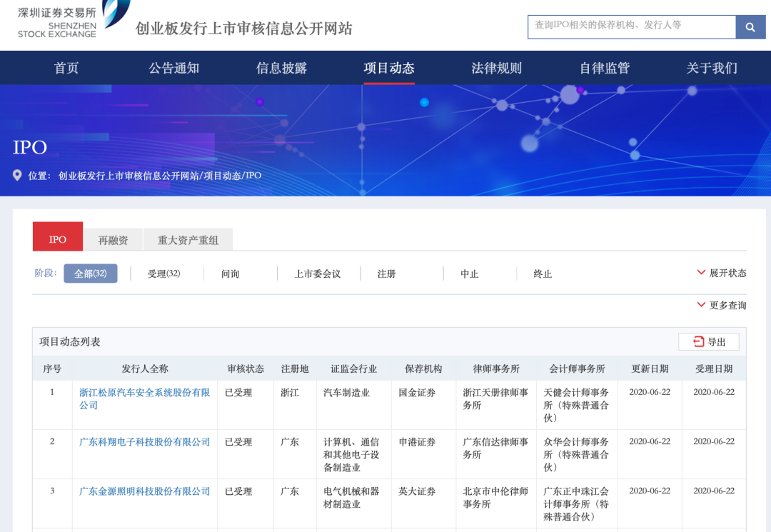Click the location pin icon in breadcrumb
Image resolution: width=771 pixels, height=532 pixels.
[18, 176]
